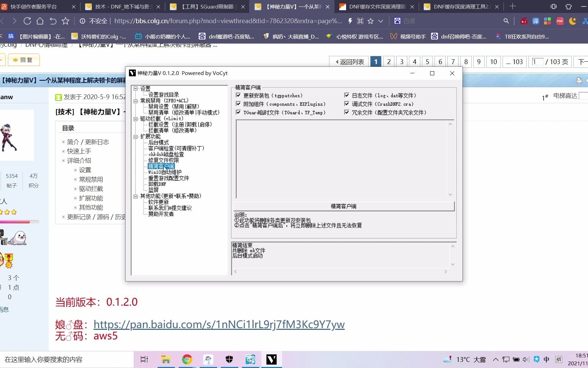The width and height of the screenshot is (588, 368).
Task: Click the undo close-tab arrow icon
Action: [x=53, y=21]
